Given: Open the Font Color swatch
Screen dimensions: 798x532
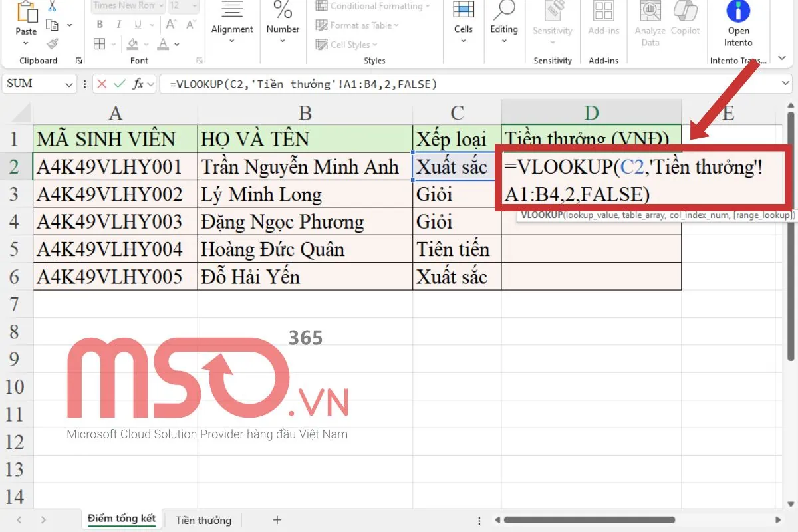Looking at the screenshot, I should [163, 44].
